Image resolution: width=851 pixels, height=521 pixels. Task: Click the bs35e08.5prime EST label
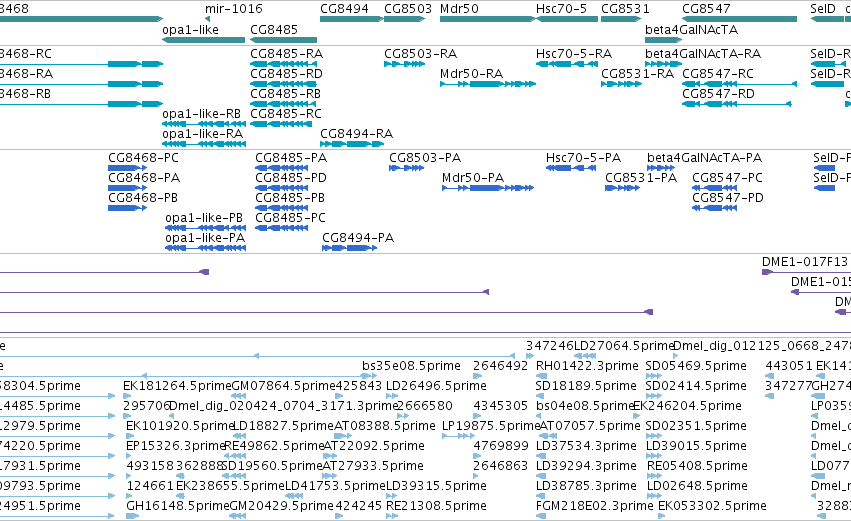tap(411, 366)
